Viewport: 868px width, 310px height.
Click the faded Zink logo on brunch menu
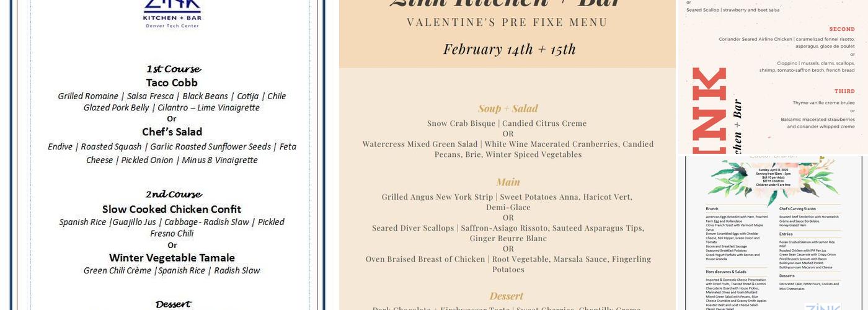[x=822, y=306]
